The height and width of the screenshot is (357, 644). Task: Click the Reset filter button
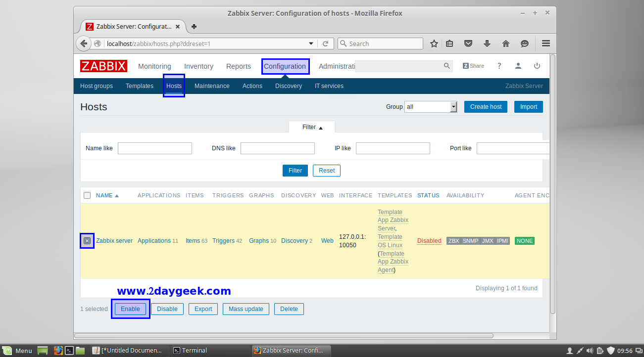(x=327, y=171)
